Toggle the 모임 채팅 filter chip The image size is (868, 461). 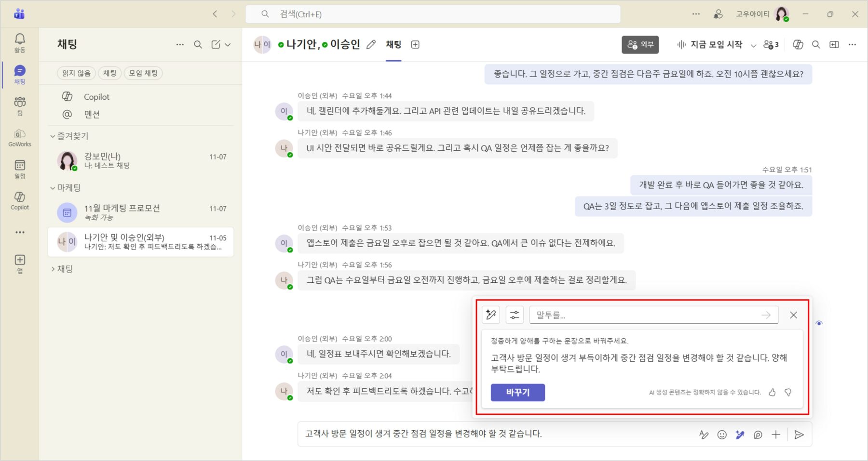[x=143, y=73]
